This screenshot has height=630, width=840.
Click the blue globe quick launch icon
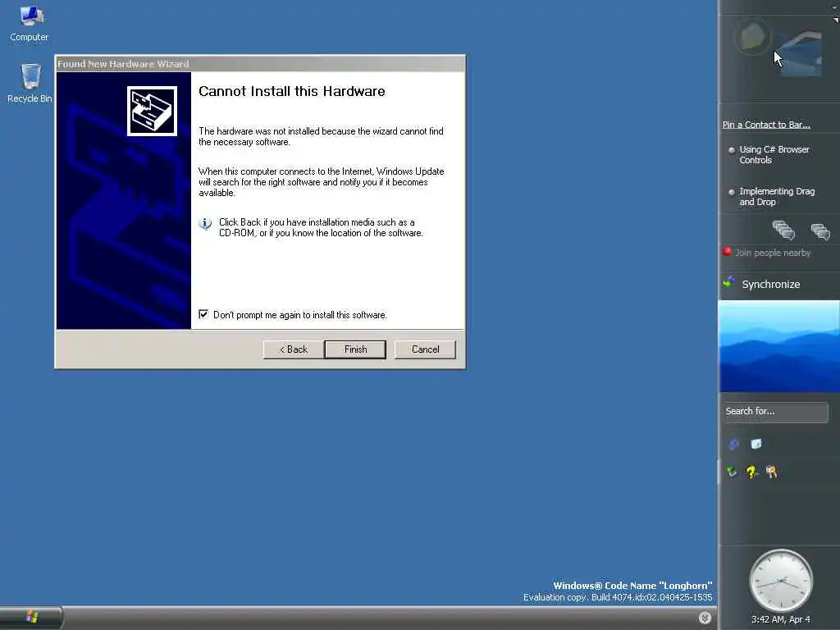734,444
